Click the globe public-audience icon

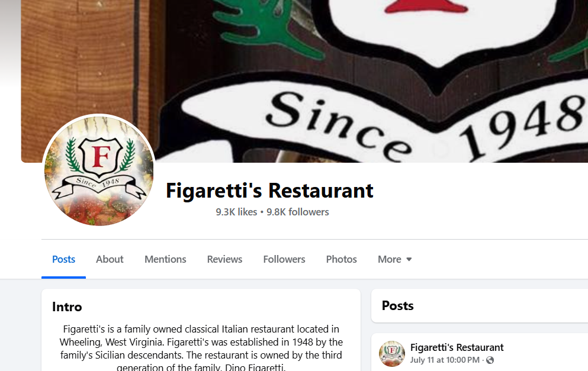coord(490,360)
